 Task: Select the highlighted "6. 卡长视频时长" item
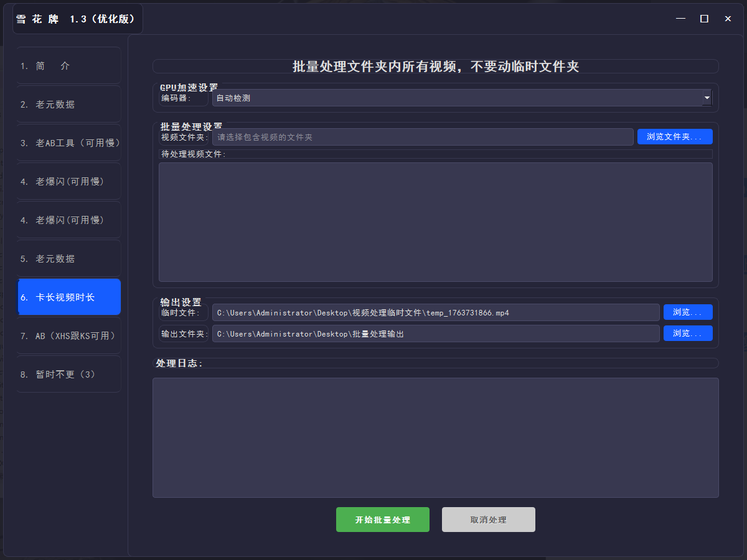coord(68,297)
